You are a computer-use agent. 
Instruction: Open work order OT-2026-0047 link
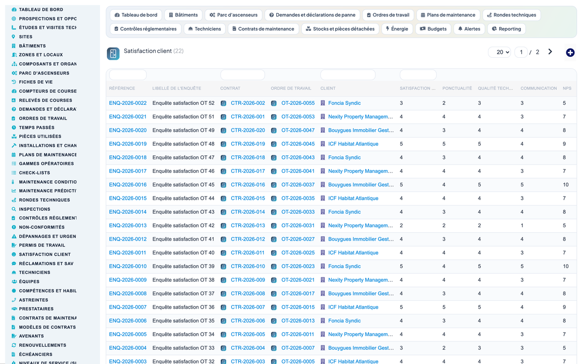[x=298, y=130]
